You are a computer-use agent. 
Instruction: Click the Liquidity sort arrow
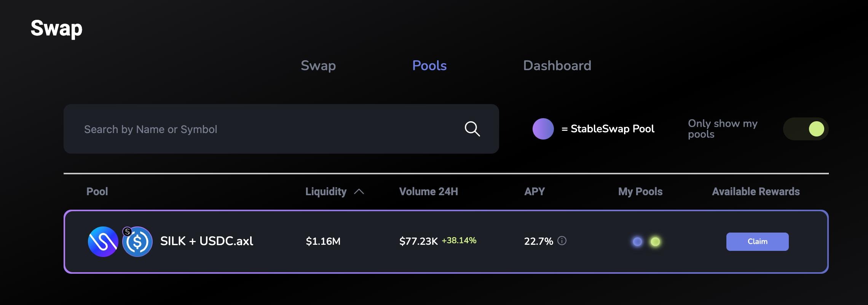[359, 192]
